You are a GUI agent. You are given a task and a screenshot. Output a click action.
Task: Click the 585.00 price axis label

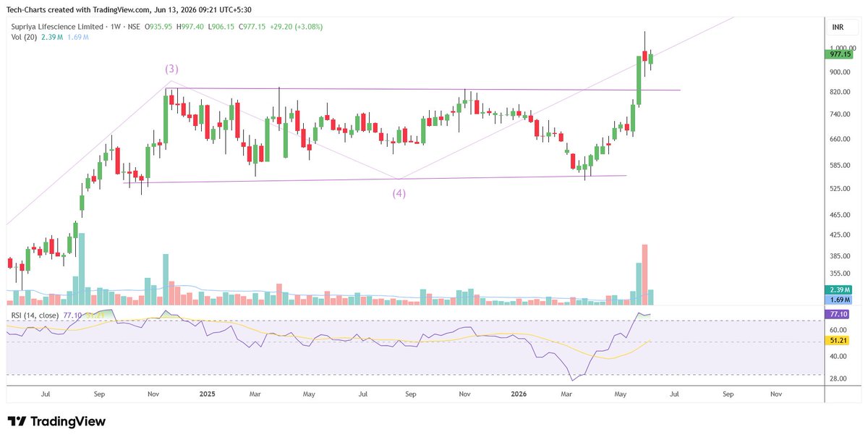coord(839,166)
